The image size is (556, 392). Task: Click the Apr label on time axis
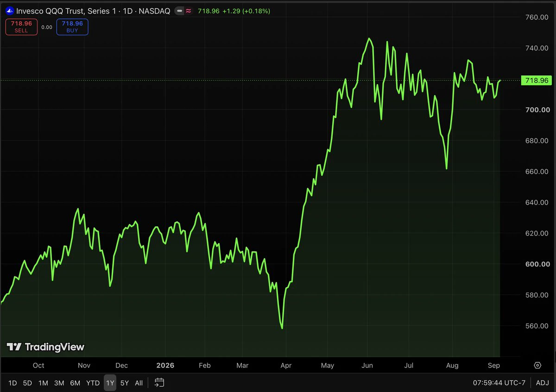286,365
